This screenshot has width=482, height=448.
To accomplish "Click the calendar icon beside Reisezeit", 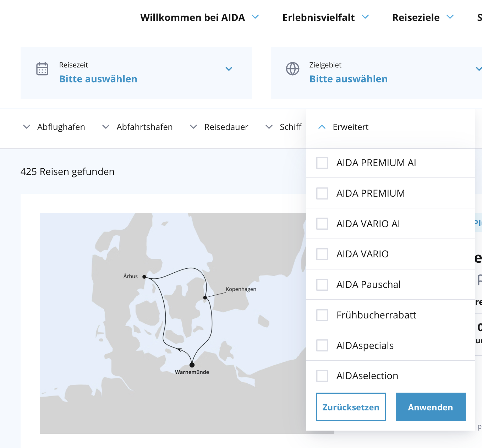I will [x=42, y=69].
